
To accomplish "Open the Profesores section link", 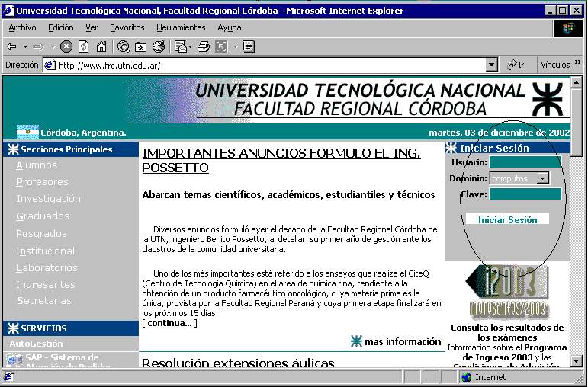I will tap(42, 182).
